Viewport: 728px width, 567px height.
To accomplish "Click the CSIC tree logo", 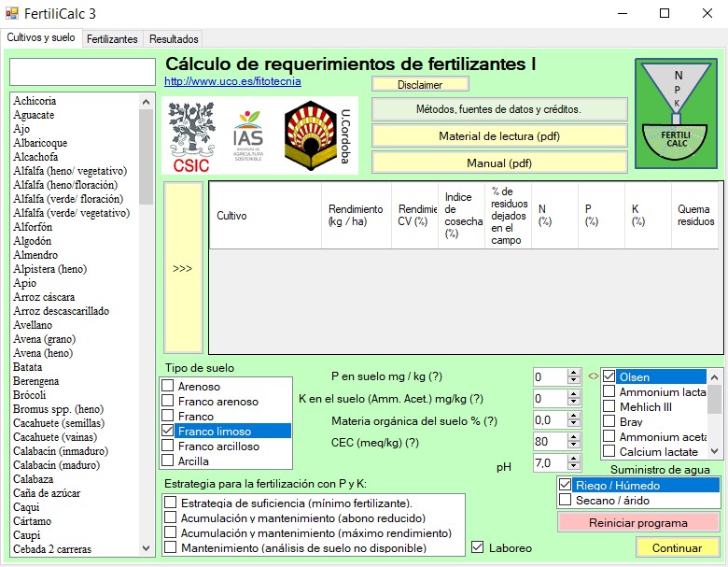I will (x=191, y=136).
